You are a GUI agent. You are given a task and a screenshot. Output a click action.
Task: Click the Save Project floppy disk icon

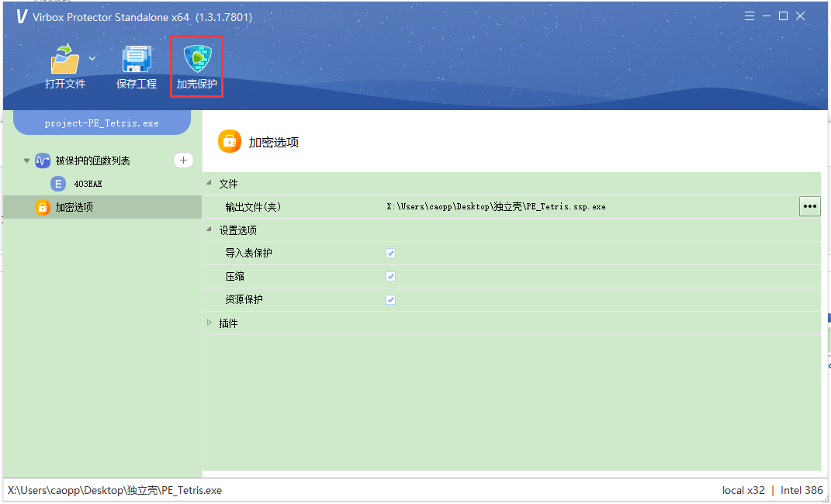[x=137, y=59]
